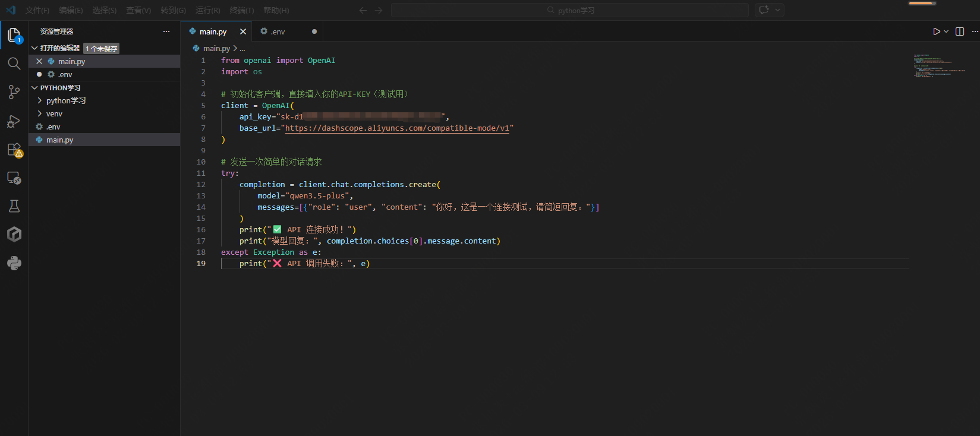Click the 'except Exception as e:' line
The height and width of the screenshot is (436, 980).
(x=271, y=252)
